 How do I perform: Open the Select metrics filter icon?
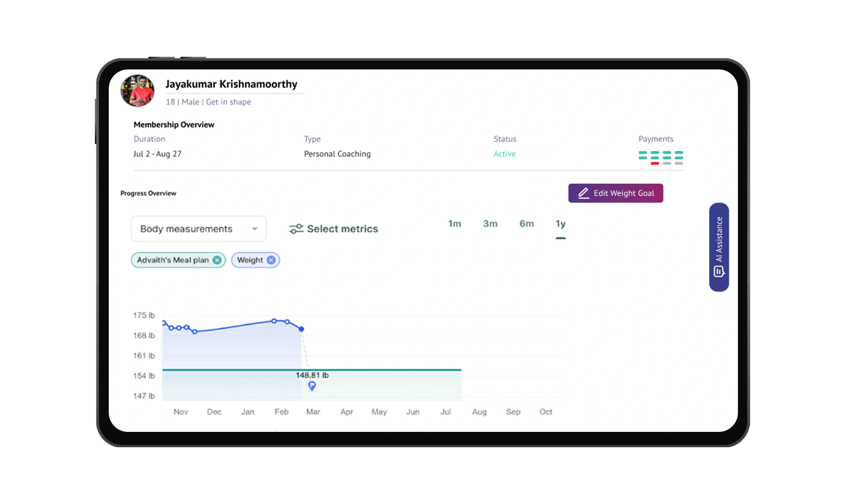296,228
